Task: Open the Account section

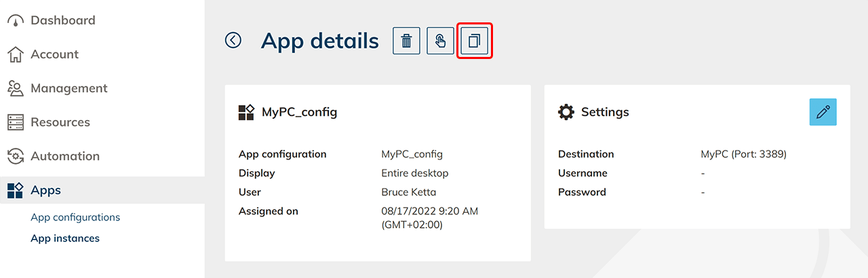Action: tap(54, 54)
